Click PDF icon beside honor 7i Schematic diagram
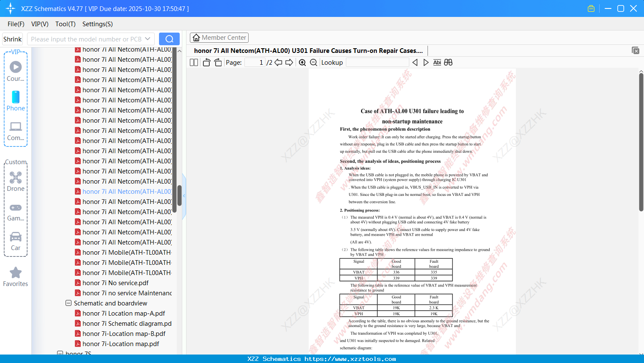This screenshot has height=363, width=644. [x=78, y=323]
